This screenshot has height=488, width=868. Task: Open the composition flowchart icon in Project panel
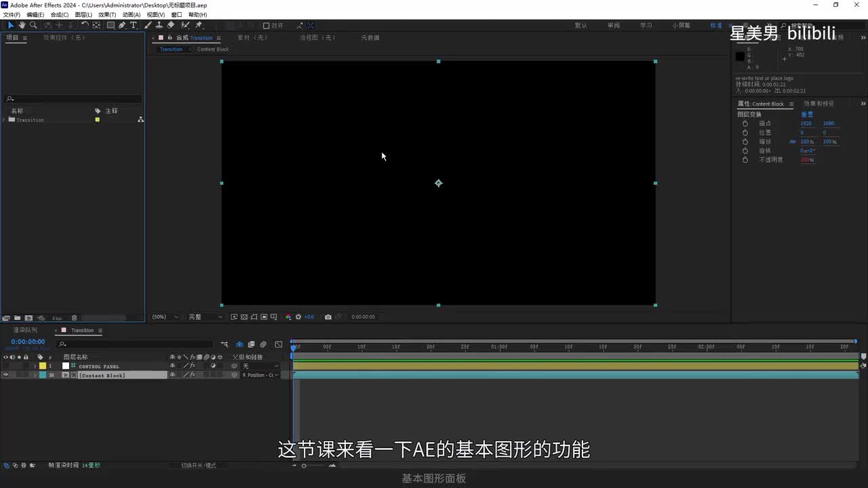pyautogui.click(x=140, y=119)
